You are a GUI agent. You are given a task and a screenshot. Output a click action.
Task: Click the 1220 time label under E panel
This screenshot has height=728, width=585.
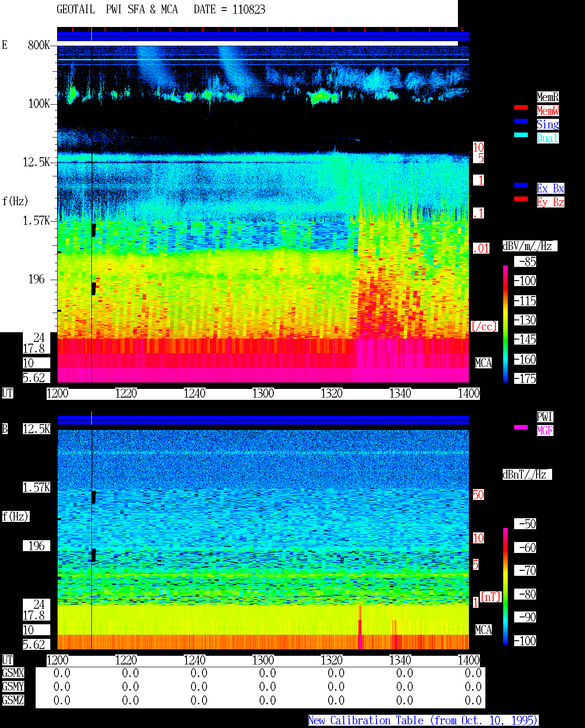126,393
